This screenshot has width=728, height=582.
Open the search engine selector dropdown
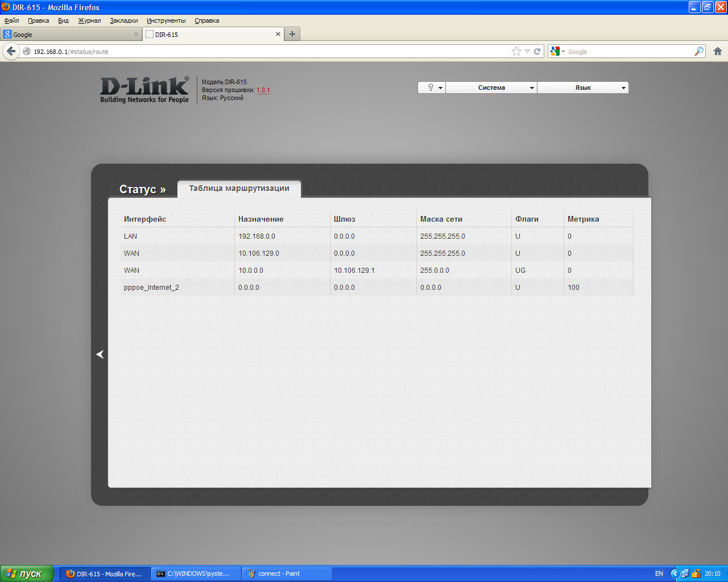click(557, 51)
